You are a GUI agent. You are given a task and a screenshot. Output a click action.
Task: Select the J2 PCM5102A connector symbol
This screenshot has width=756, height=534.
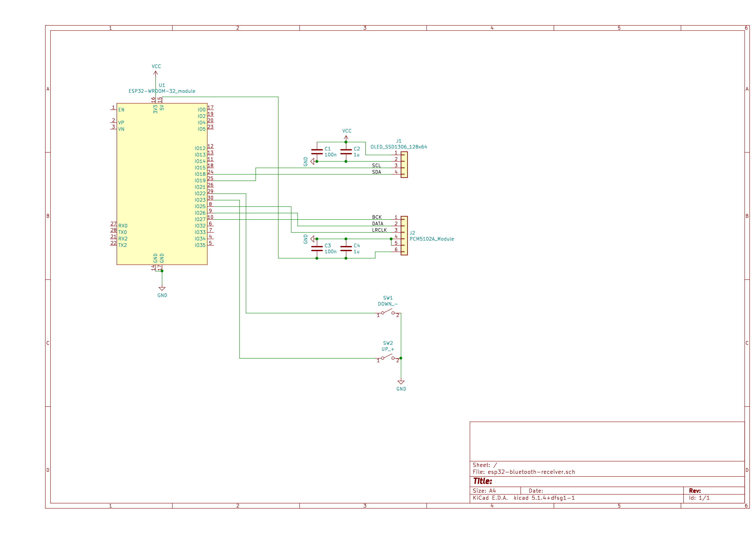pos(404,236)
